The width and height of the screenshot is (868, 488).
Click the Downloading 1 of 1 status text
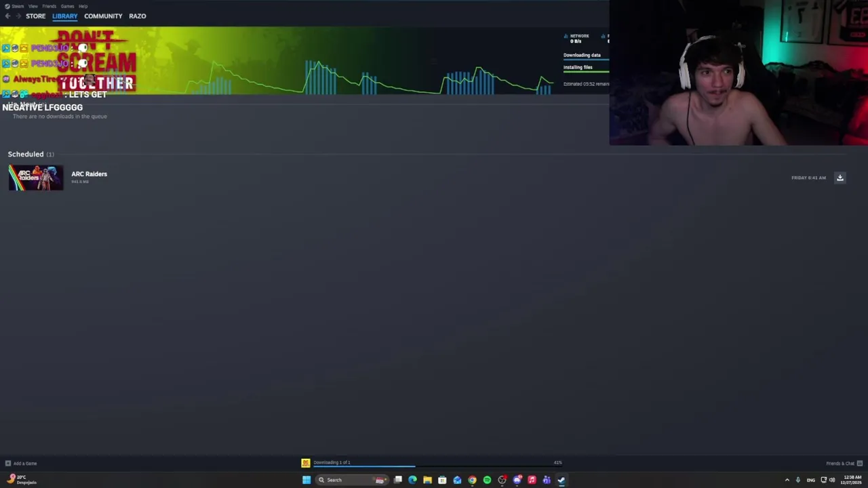pos(332,462)
